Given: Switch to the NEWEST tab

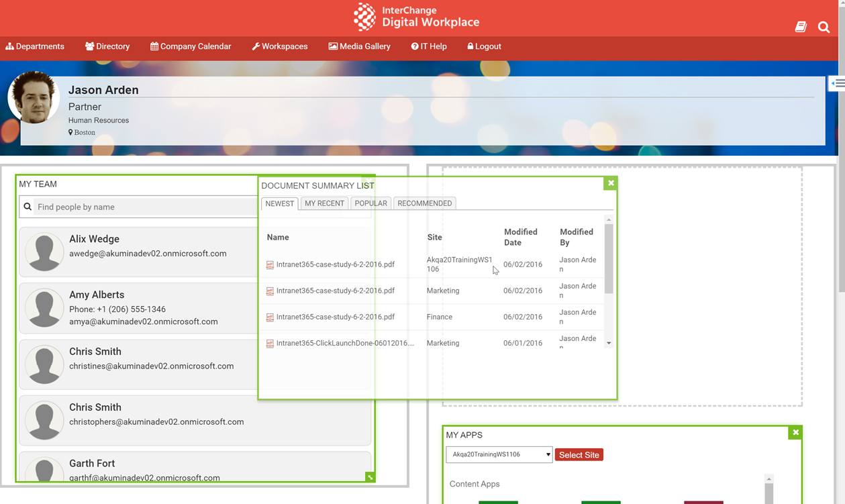Looking at the screenshot, I should [280, 203].
